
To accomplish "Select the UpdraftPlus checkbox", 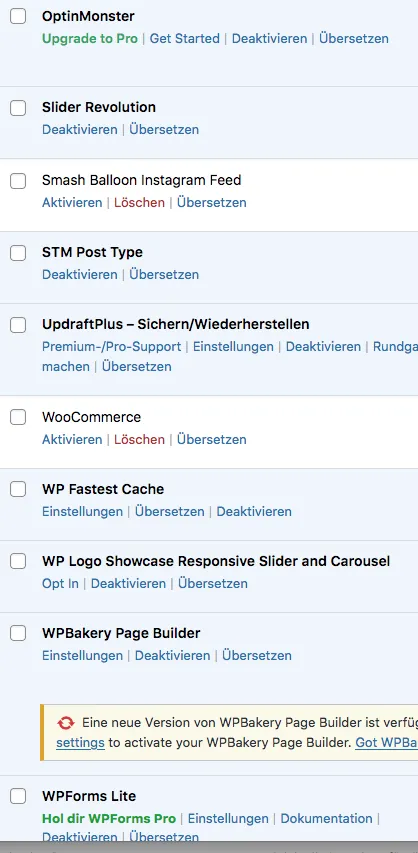I will 18,325.
